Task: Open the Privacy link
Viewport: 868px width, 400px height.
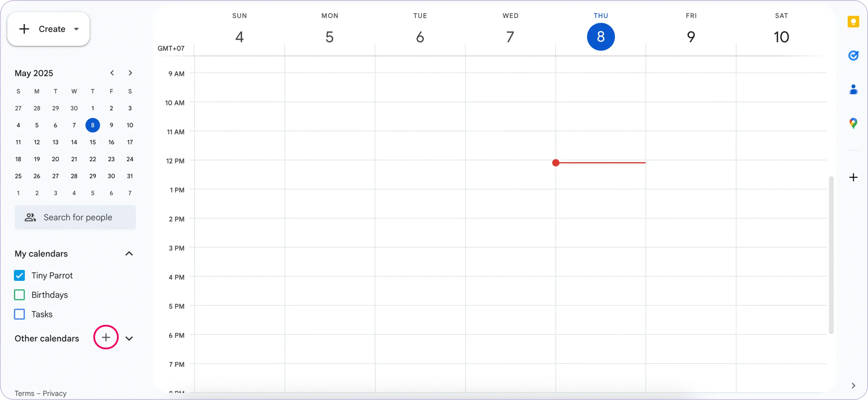Action: 54,393
